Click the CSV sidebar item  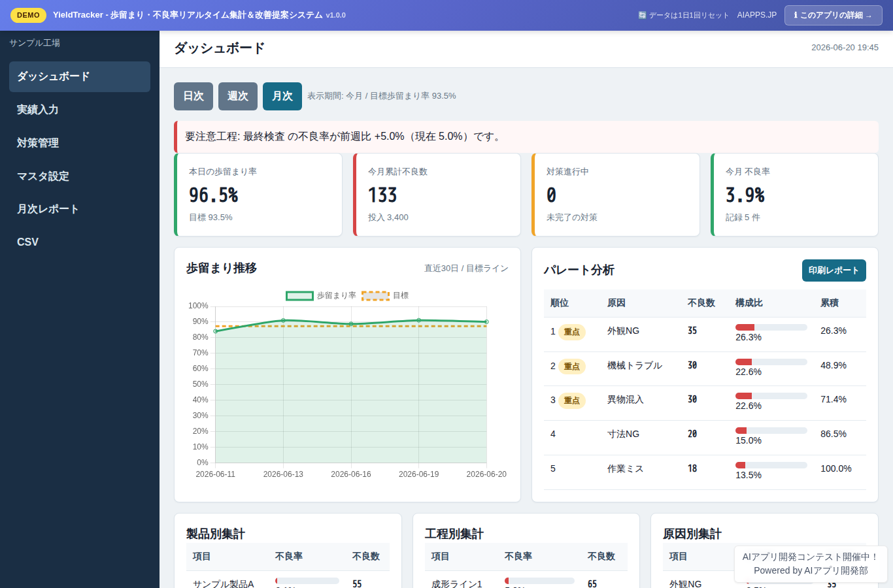pyautogui.click(x=80, y=242)
